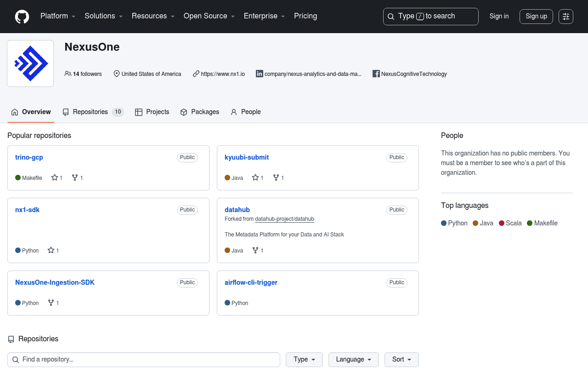Click the fork icon on NexusOne-Ingestion-SDK card

point(51,303)
